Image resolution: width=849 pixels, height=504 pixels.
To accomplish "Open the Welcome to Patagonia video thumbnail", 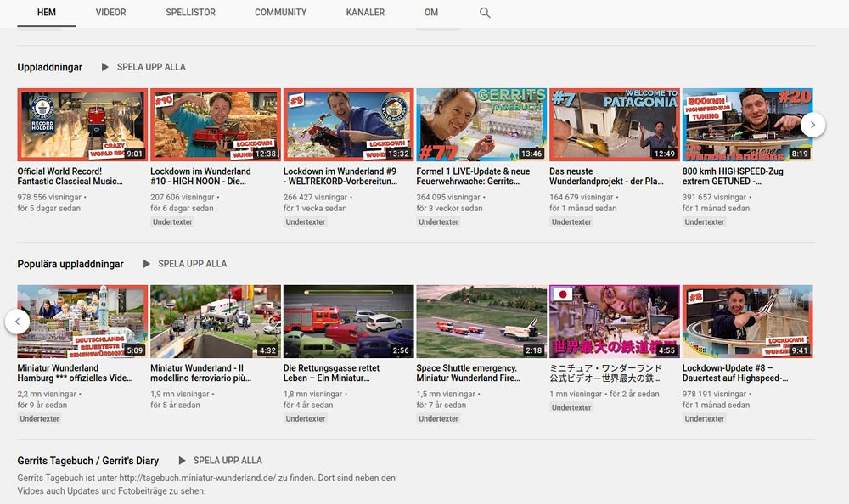I will 614,125.
